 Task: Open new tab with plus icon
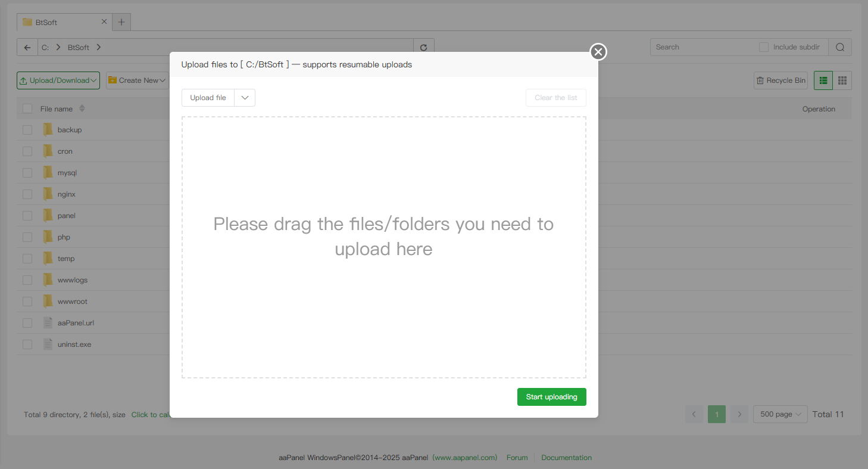click(121, 22)
